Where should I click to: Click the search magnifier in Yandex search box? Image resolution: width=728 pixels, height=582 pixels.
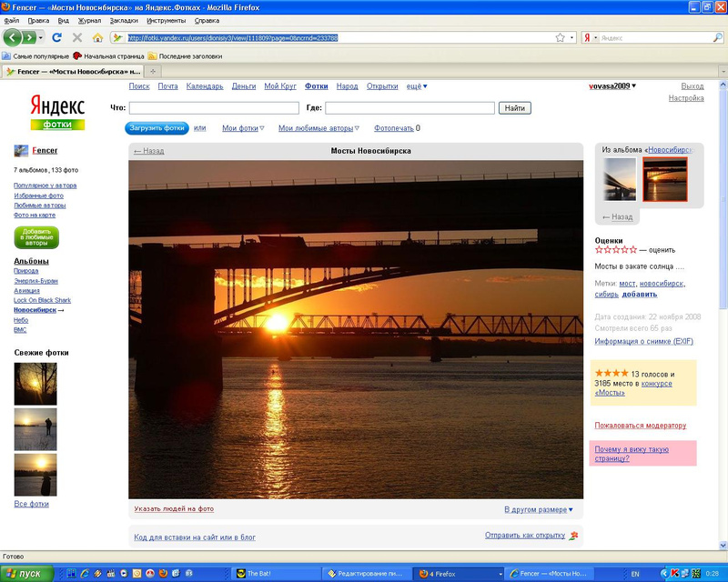[718, 37]
